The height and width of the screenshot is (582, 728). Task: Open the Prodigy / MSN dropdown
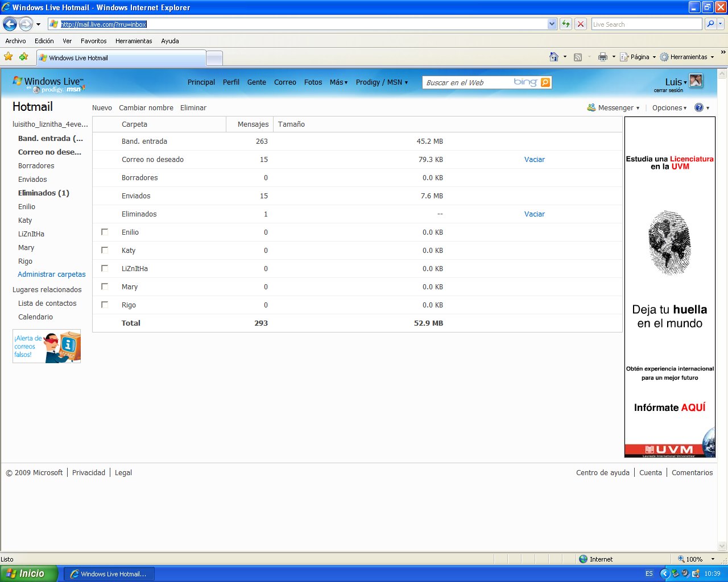point(382,82)
